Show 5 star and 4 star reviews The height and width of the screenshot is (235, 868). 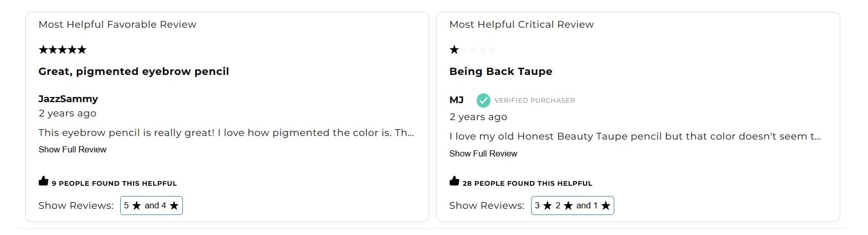[x=152, y=206]
